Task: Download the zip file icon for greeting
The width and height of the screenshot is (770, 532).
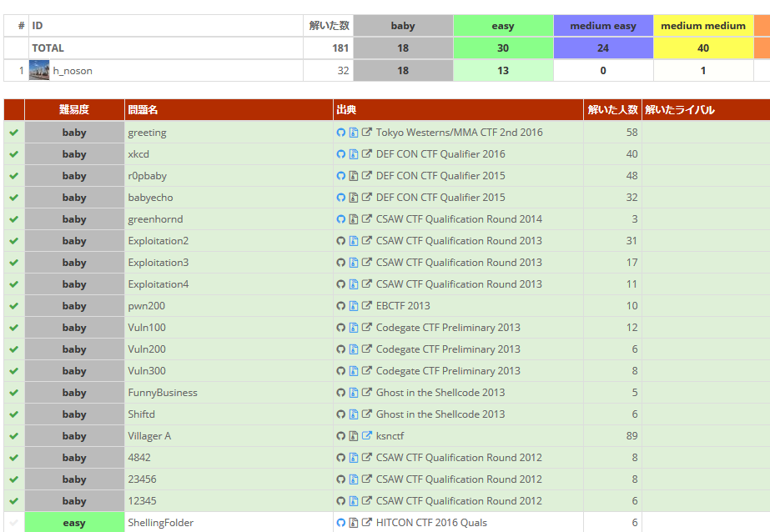Action: pyautogui.click(x=354, y=133)
